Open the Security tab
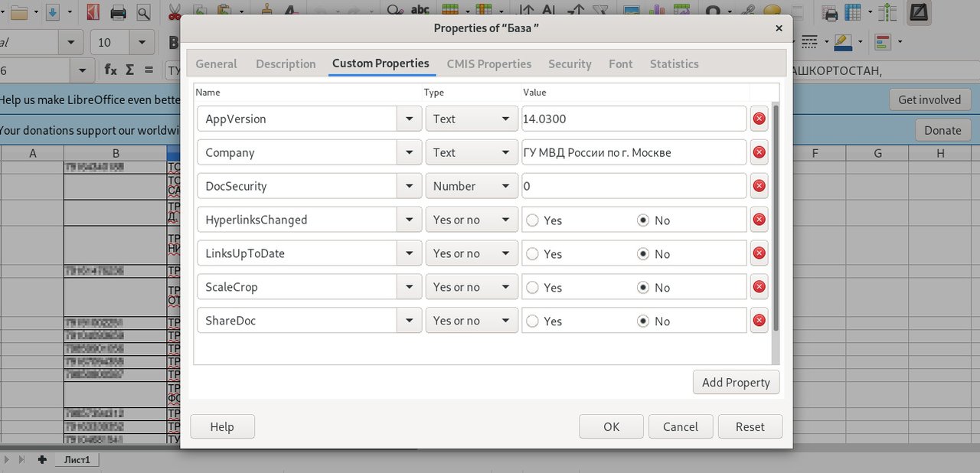 point(570,64)
